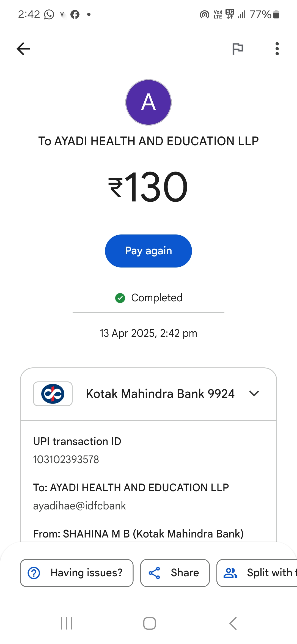The width and height of the screenshot is (297, 644).
Task: Tap the Android home navigation icon
Action: 150,623
